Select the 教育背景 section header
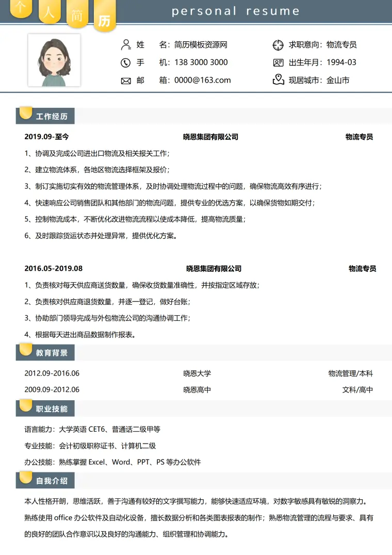This screenshot has height=555, width=392. [x=45, y=352]
